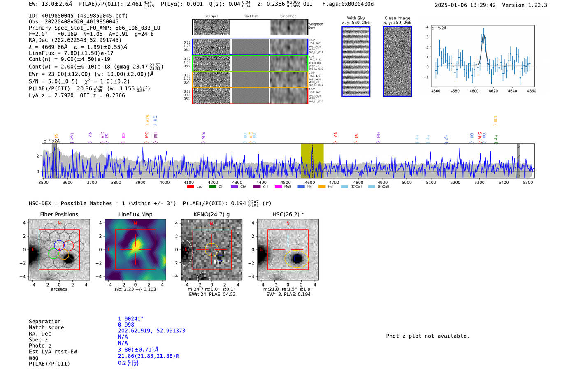The image size is (576, 392).
Task: Select the KPNO(24.7) g cutout image
Action: [x=211, y=250]
